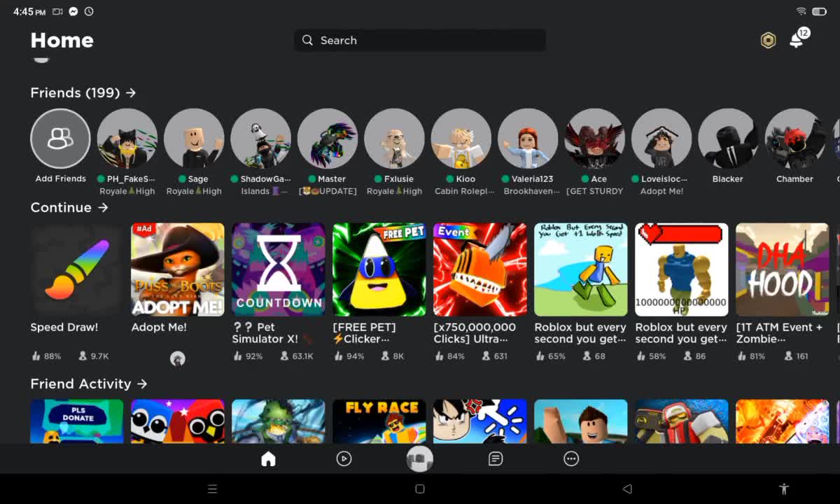Tap the [1T ATM Event + Zombie title
Screen dimensions: 840x504
tap(780, 333)
